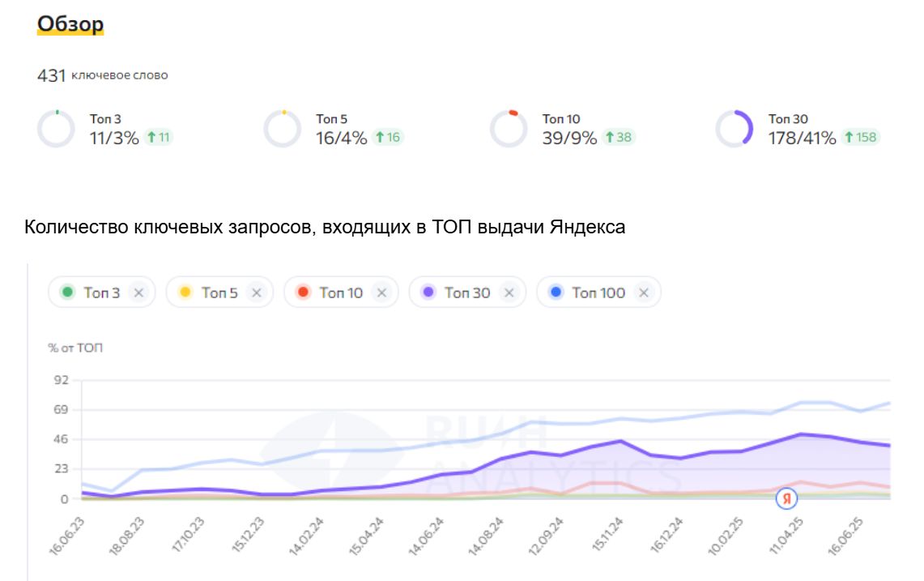Open the Обзор heading
The width and height of the screenshot is (924, 581).
tap(70, 25)
